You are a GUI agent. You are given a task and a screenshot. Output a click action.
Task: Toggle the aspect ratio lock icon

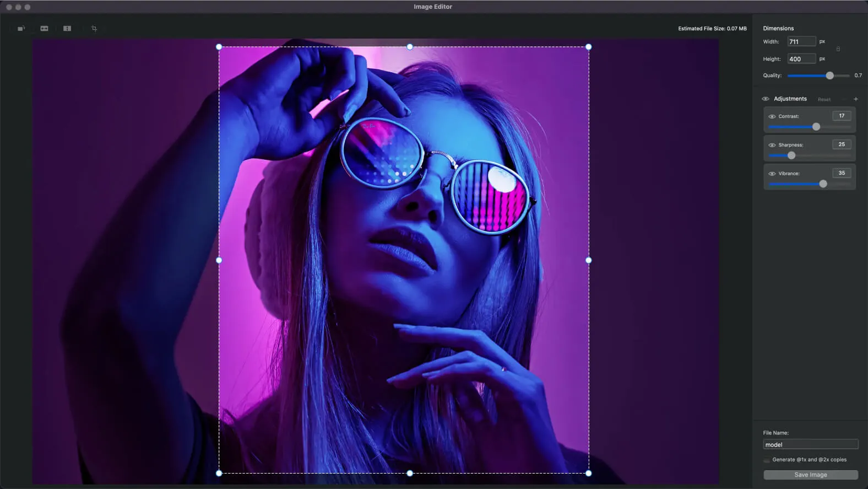[x=838, y=49]
